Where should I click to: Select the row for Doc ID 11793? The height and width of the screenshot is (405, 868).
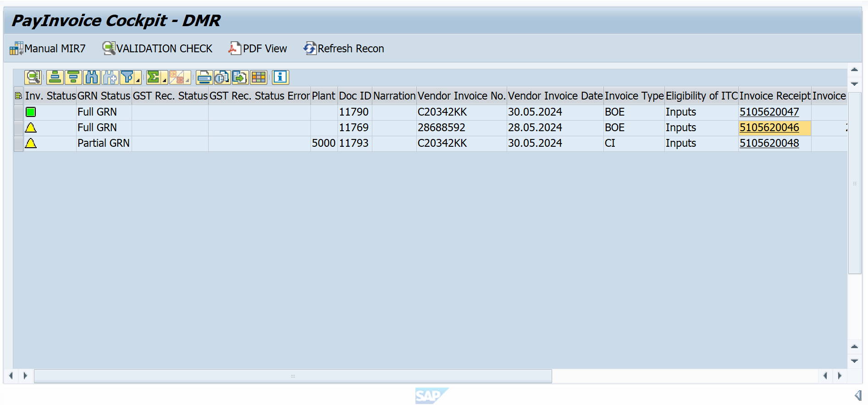18,143
